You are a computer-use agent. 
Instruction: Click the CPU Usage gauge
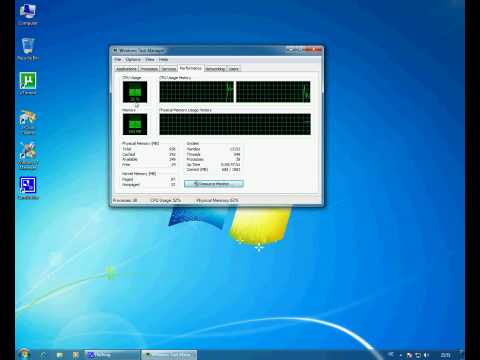click(135, 92)
